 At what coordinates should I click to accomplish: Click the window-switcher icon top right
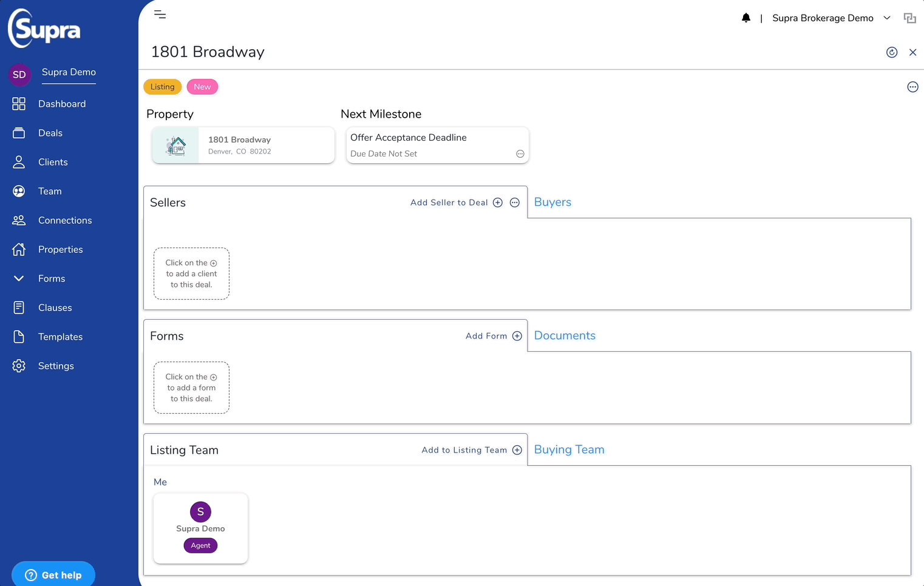(x=909, y=18)
